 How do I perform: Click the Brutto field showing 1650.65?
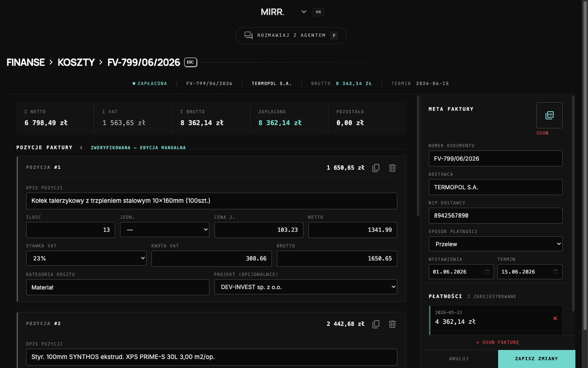click(337, 258)
